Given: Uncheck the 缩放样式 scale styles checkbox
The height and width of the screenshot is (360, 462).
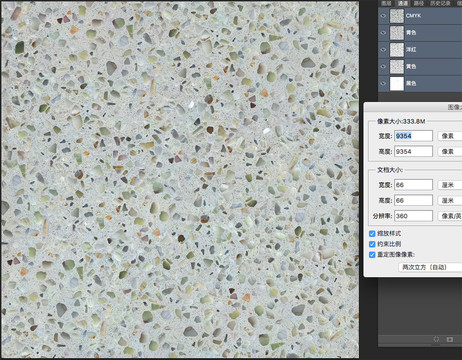Looking at the screenshot, I should pyautogui.click(x=372, y=233).
